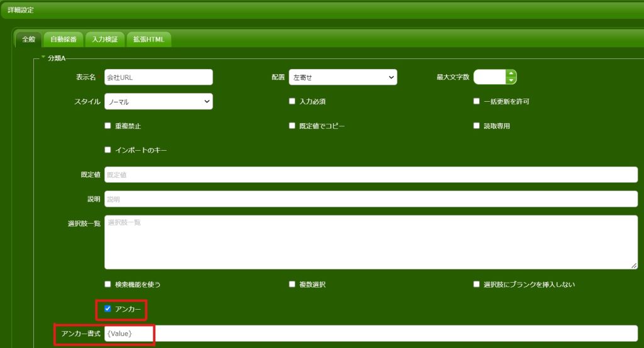Toggle the 読取専用 checkbox
Viewport: 644px width, 348px height.
(x=477, y=126)
